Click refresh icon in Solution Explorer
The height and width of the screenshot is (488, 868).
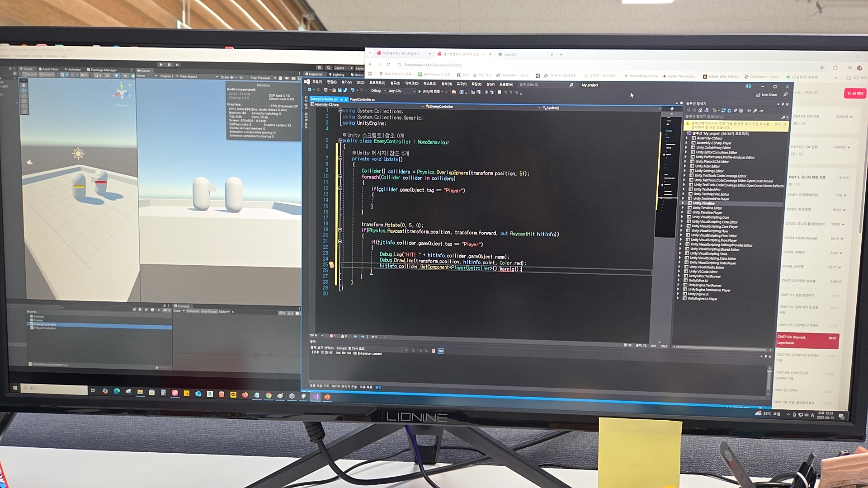click(x=729, y=110)
